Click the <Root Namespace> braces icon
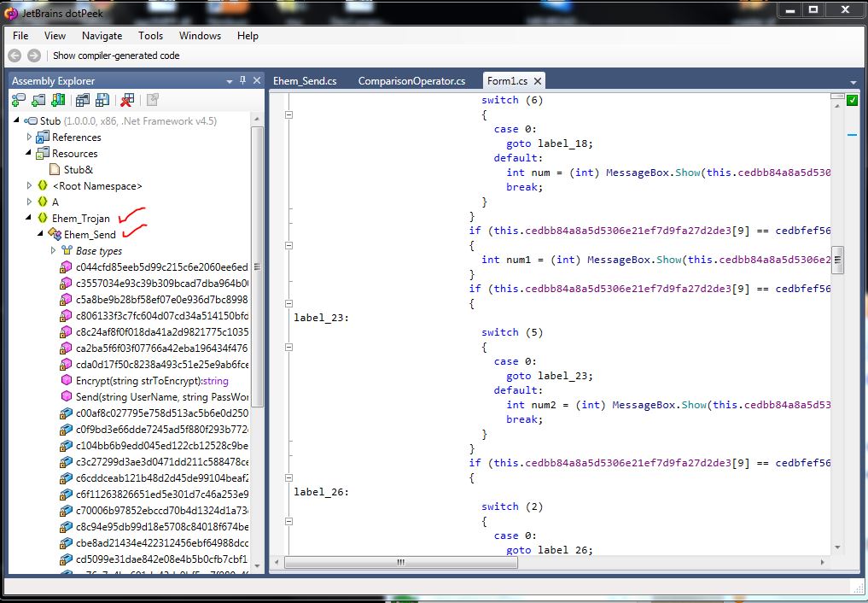Viewport: 868px width, 603px height. tap(43, 186)
